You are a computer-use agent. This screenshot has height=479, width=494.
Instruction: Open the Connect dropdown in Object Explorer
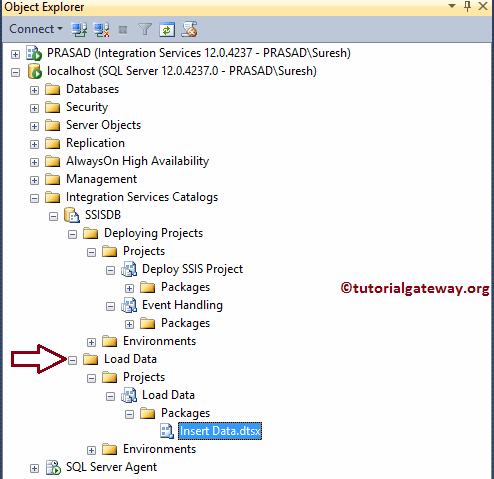[x=36, y=29]
